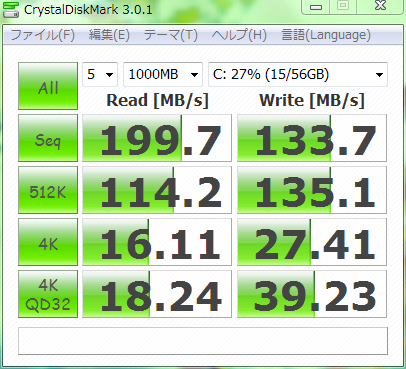The height and width of the screenshot is (369, 406).
Task: Start the 4K benchmark
Action: click(48, 242)
